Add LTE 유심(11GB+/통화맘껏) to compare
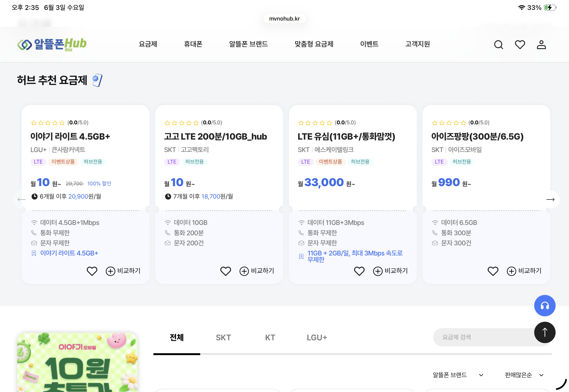This screenshot has height=392, width=569. (390, 271)
